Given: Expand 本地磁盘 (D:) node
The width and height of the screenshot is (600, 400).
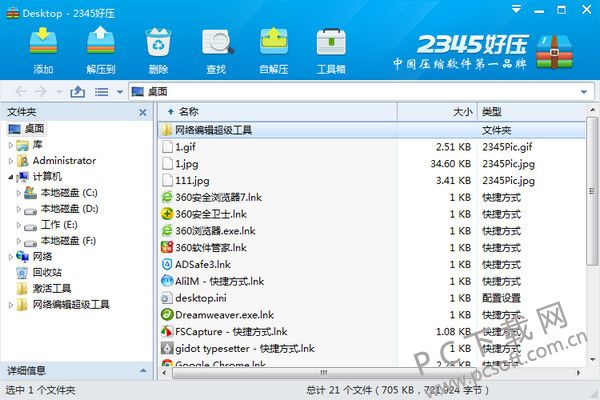Looking at the screenshot, I should click(19, 209).
